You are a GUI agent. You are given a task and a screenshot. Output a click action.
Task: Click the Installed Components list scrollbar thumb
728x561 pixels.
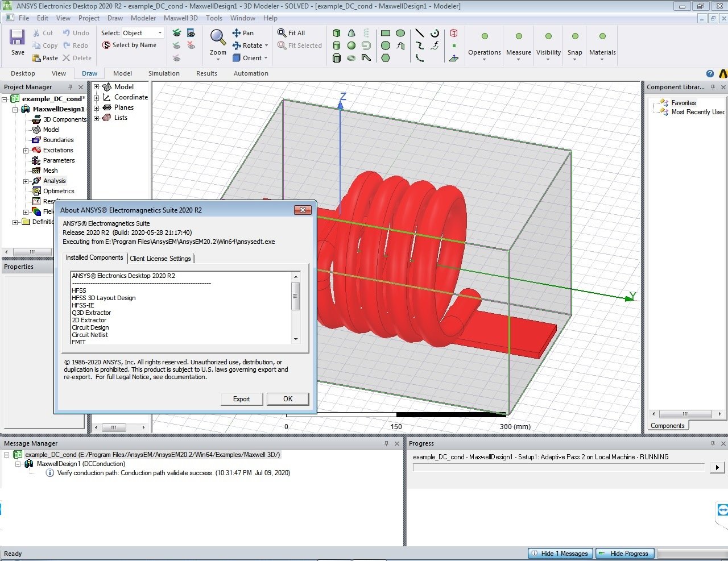pos(295,296)
